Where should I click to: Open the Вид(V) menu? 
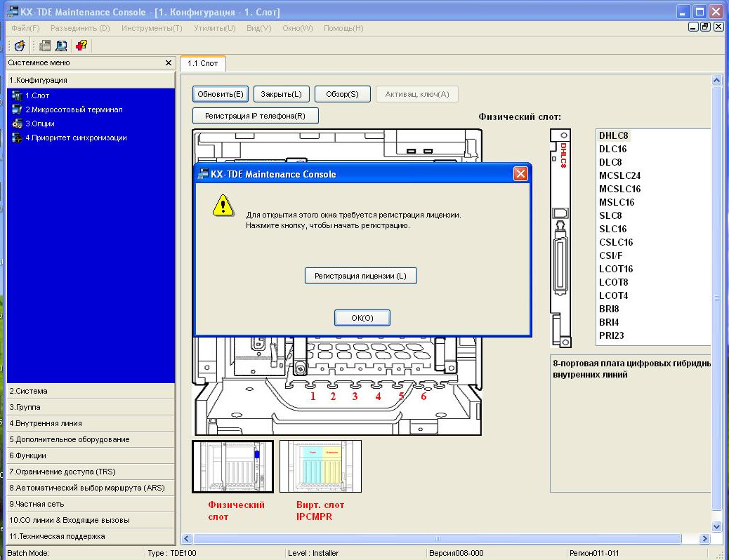(258, 28)
